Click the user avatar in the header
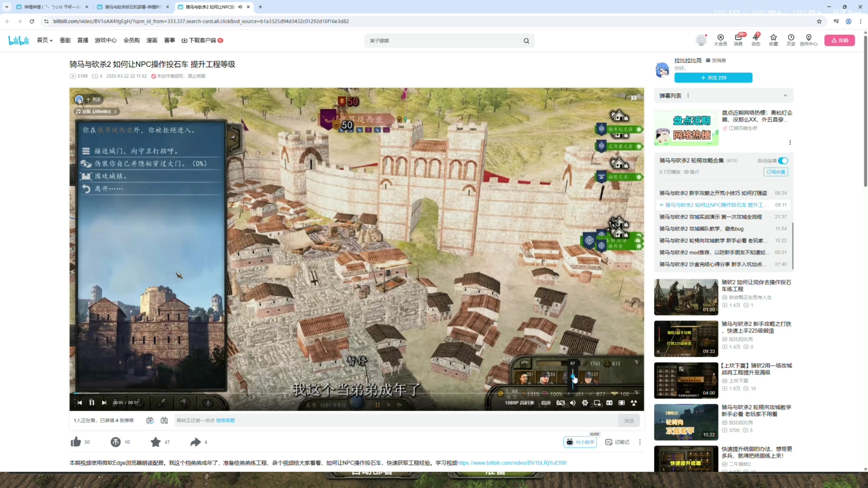Image resolution: width=868 pixels, height=488 pixels. click(x=701, y=40)
